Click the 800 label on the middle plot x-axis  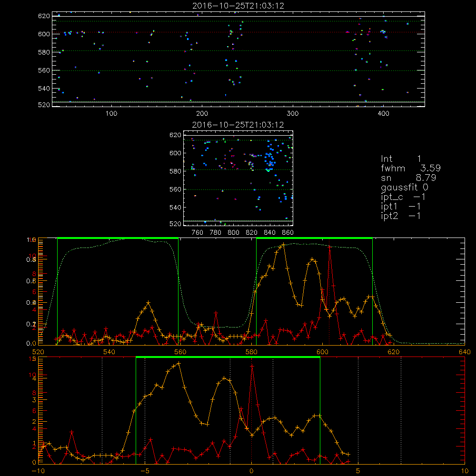pyautogui.click(x=233, y=233)
